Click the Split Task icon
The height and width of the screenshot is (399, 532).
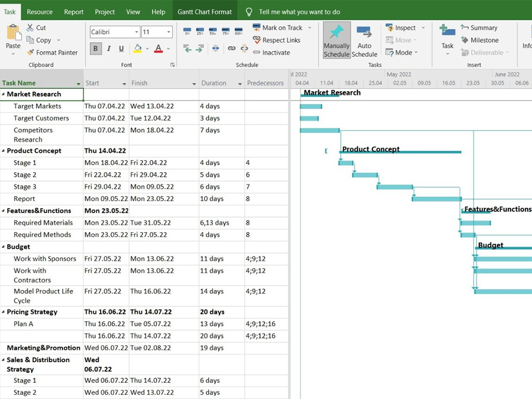[x=215, y=49]
